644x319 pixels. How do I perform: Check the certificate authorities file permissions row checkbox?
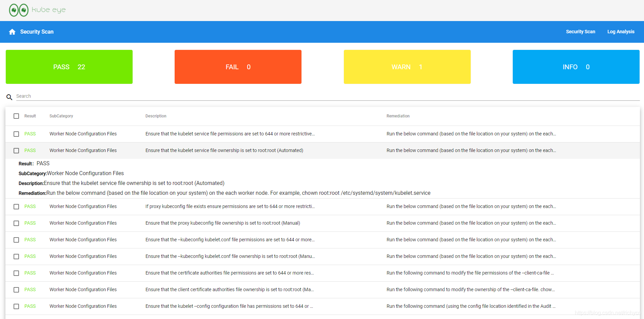click(x=16, y=273)
